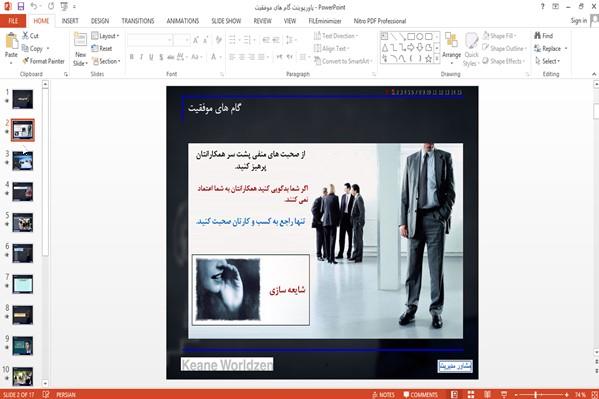Switch to Reading view

coord(487,394)
